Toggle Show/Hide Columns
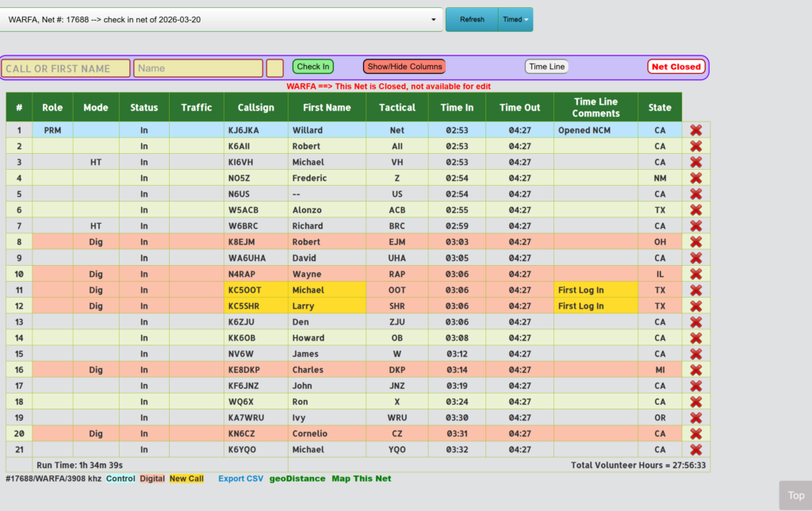This screenshot has width=812, height=511. pyautogui.click(x=404, y=67)
